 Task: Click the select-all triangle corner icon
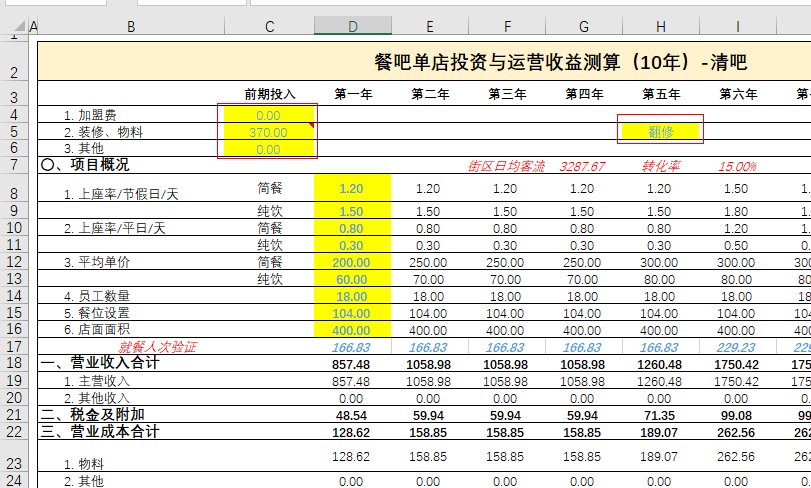19,25
